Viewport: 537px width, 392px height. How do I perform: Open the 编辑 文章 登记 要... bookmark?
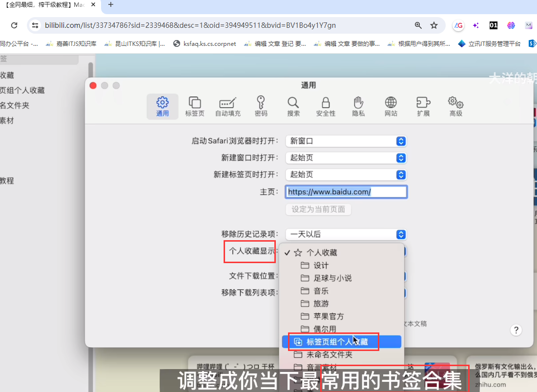275,44
